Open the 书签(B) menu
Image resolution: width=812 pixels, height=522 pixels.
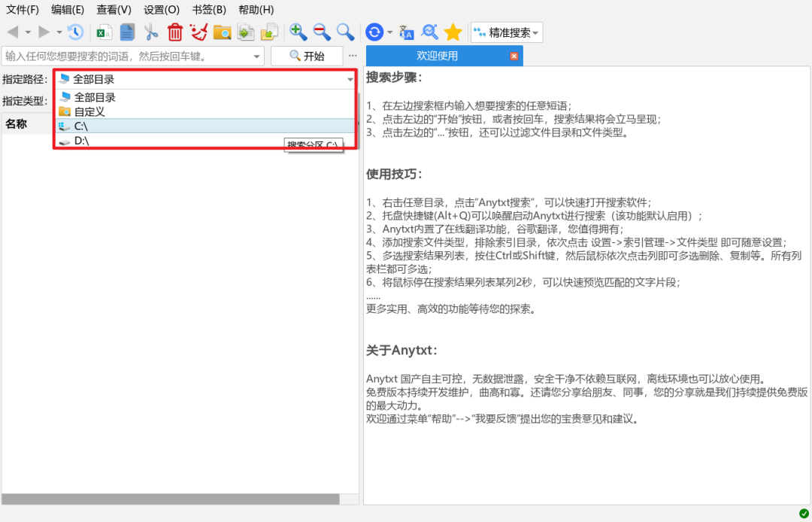coord(209,9)
